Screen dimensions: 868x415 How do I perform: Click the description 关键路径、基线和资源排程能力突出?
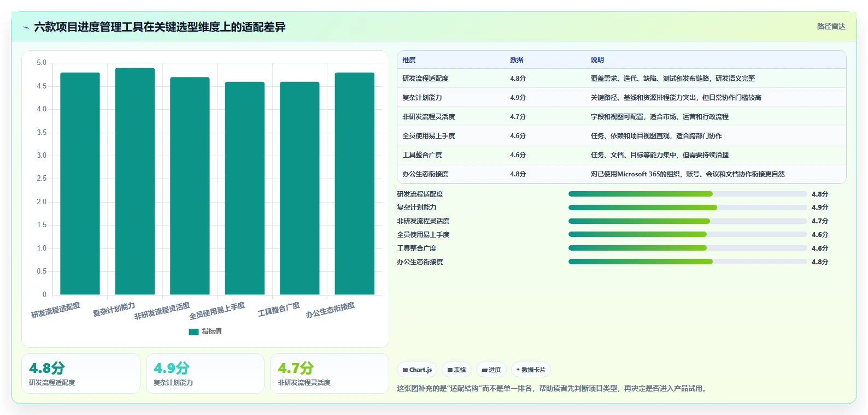[x=676, y=98]
